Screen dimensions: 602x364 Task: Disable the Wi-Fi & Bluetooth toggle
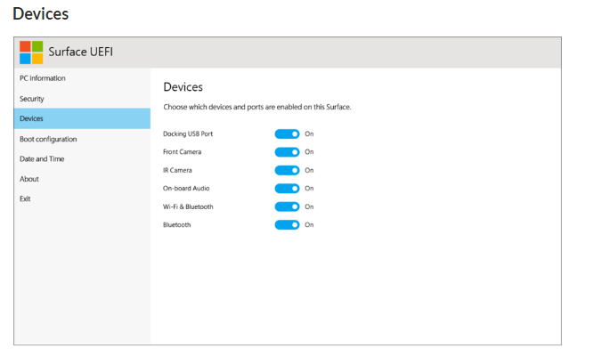point(287,206)
